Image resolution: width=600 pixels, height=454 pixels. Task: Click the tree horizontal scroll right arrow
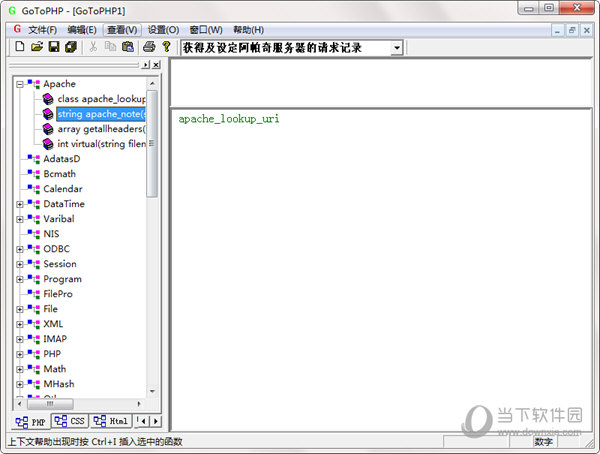(x=139, y=404)
